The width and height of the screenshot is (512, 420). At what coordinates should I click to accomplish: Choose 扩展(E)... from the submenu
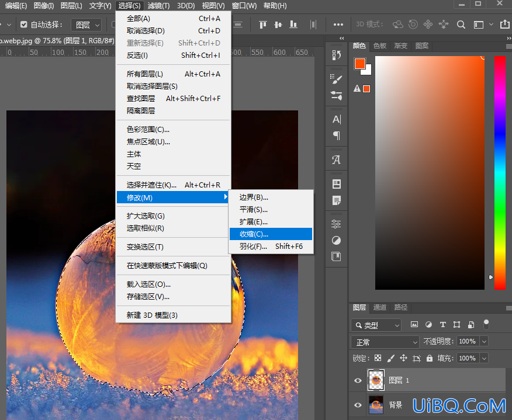tap(271, 222)
